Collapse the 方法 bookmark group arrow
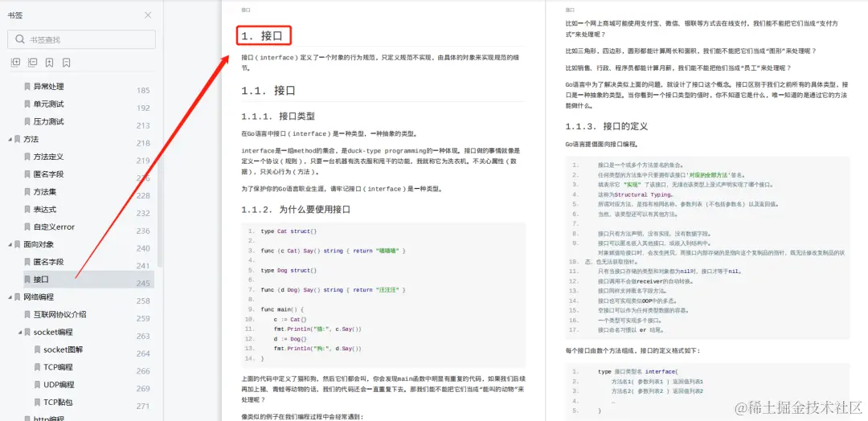The image size is (868, 421). click(x=10, y=139)
